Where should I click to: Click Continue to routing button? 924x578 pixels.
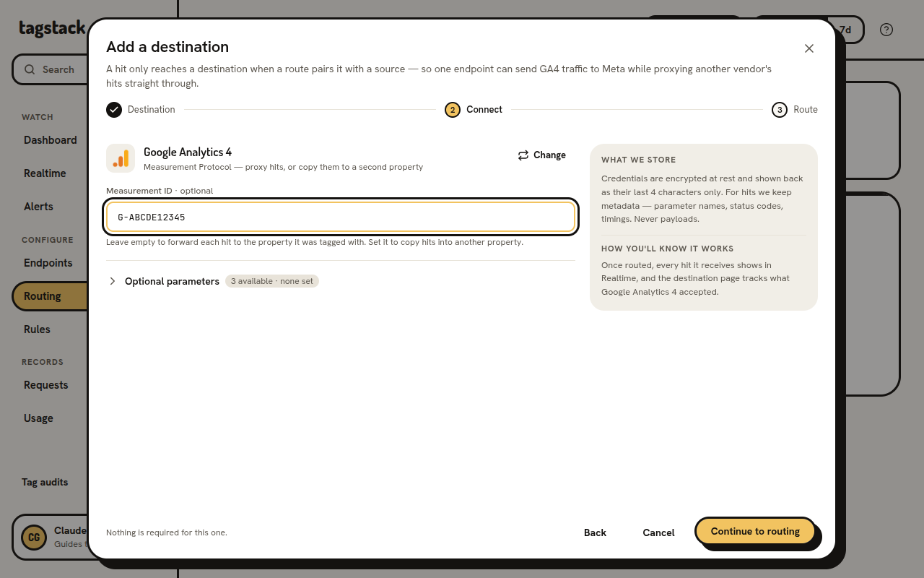click(x=755, y=531)
